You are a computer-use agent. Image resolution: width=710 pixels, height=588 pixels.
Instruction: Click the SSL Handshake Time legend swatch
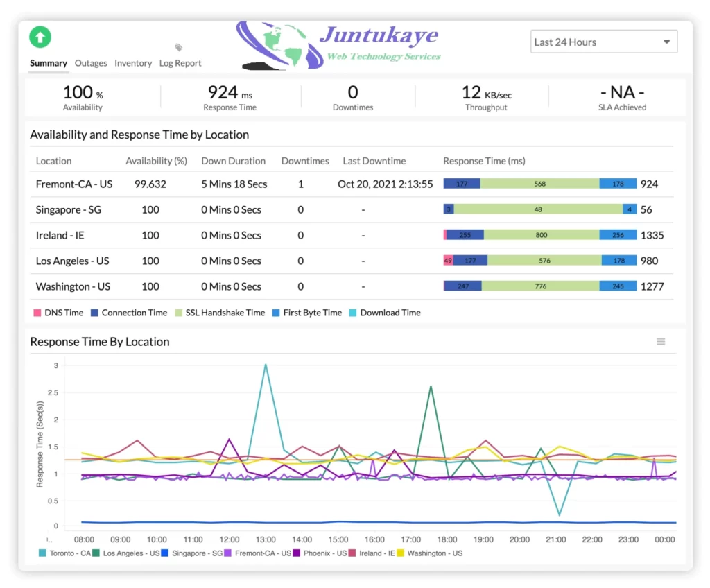click(178, 313)
